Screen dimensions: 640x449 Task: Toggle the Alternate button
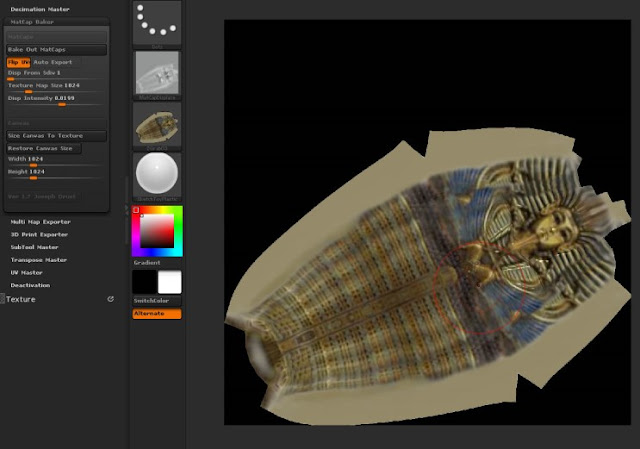157,313
